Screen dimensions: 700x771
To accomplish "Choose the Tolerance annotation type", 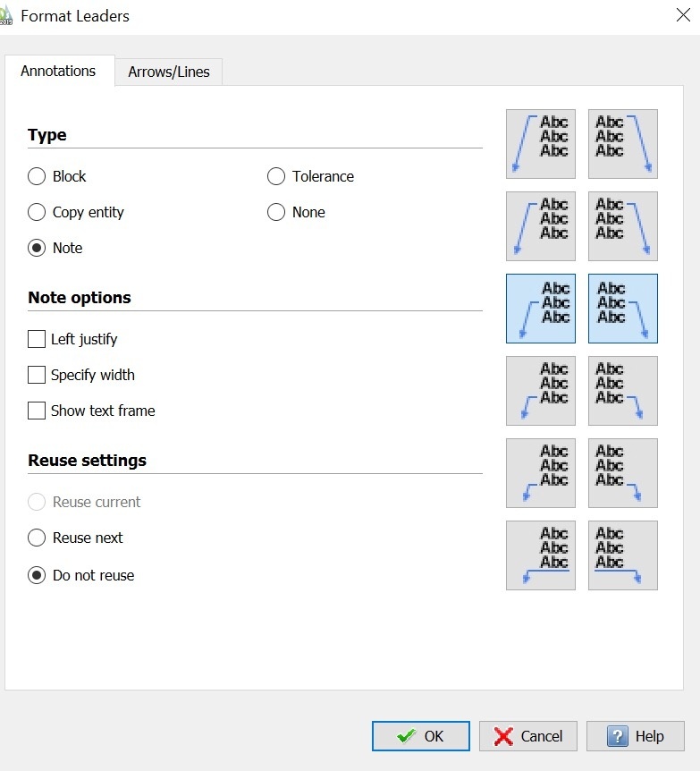I will (276, 176).
